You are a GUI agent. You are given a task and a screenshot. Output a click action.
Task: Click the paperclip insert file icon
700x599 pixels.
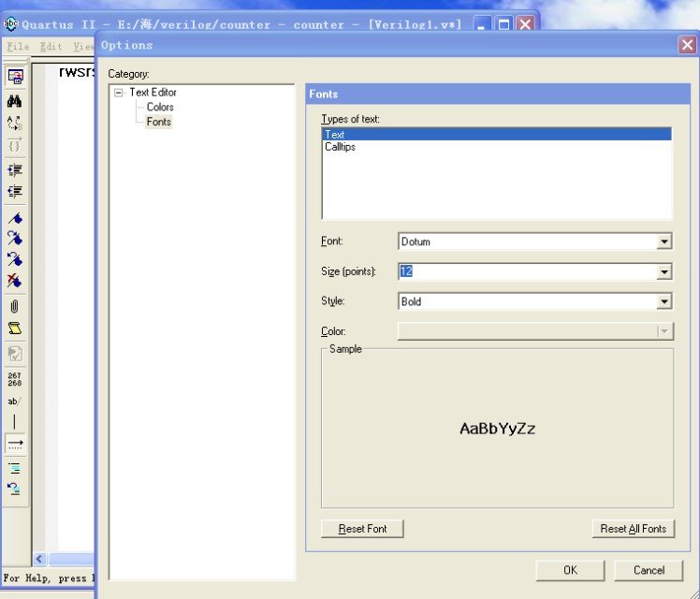pos(14,306)
